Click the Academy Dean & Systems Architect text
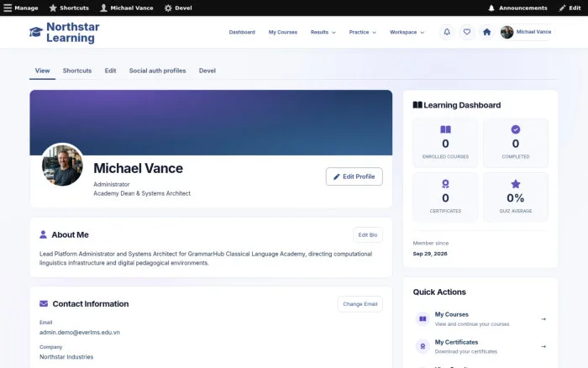This screenshot has width=588, height=368. tap(142, 193)
